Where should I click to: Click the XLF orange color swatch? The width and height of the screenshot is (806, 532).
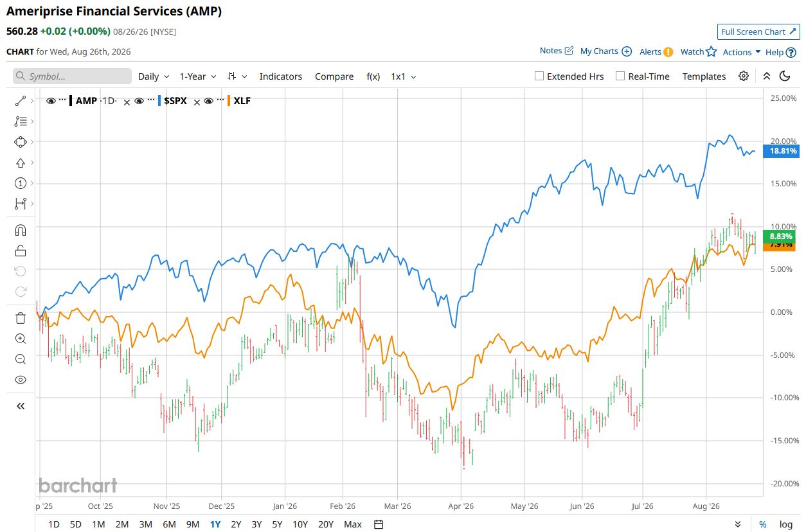coord(229,101)
